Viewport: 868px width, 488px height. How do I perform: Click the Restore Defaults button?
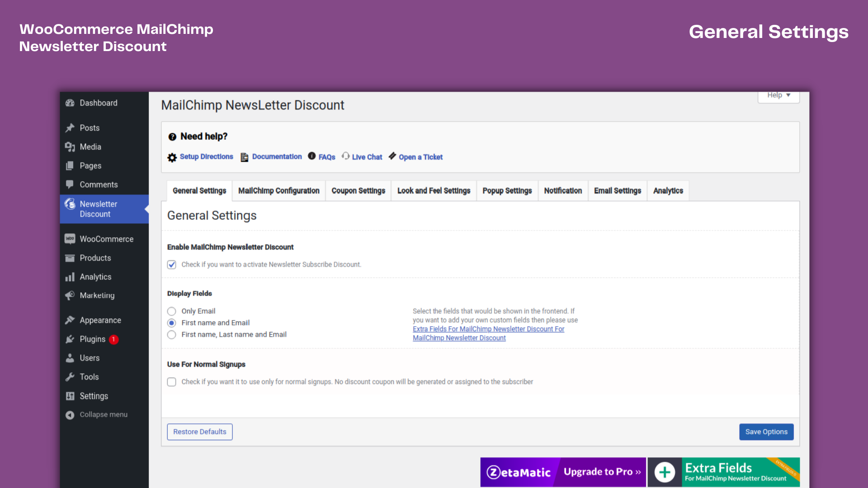click(200, 432)
